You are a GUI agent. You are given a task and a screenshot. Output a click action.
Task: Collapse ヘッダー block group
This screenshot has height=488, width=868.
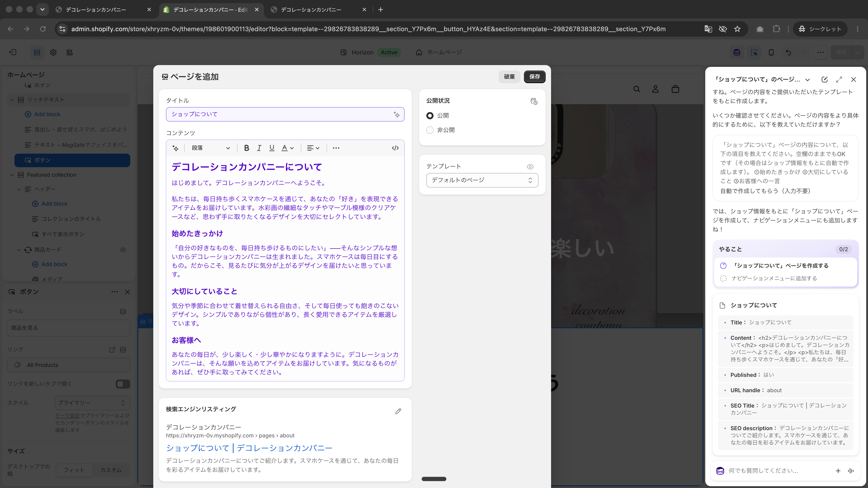(x=19, y=189)
